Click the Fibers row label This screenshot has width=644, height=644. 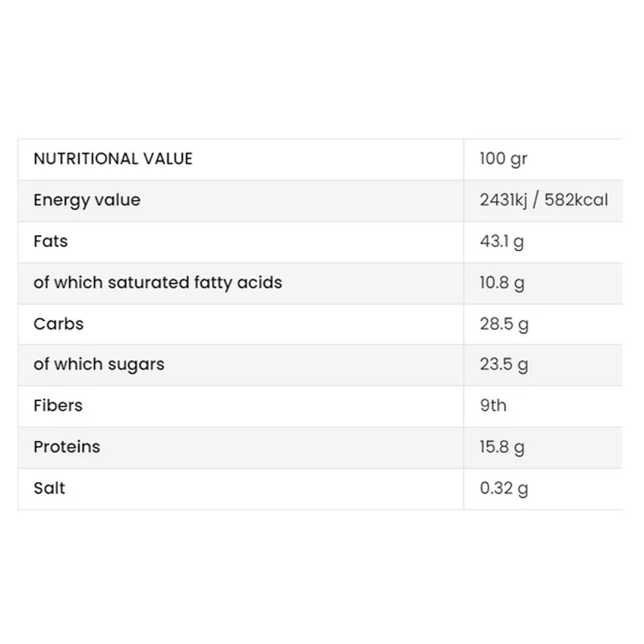pyautogui.click(x=58, y=406)
